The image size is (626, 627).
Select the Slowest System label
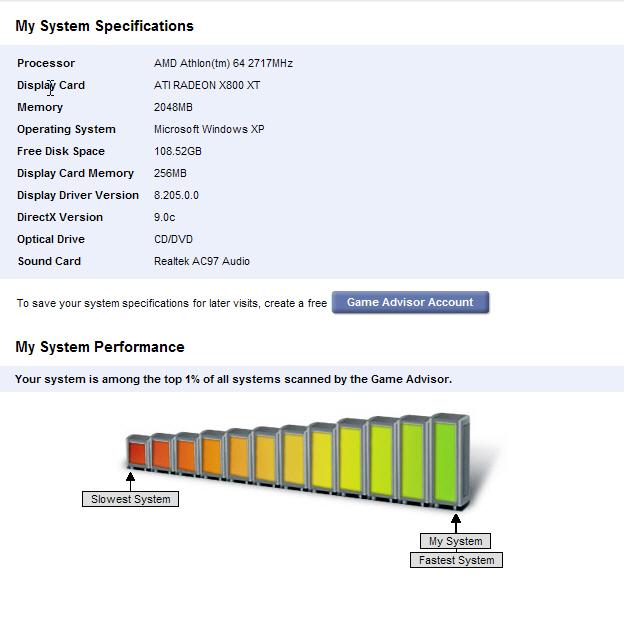pos(130,499)
